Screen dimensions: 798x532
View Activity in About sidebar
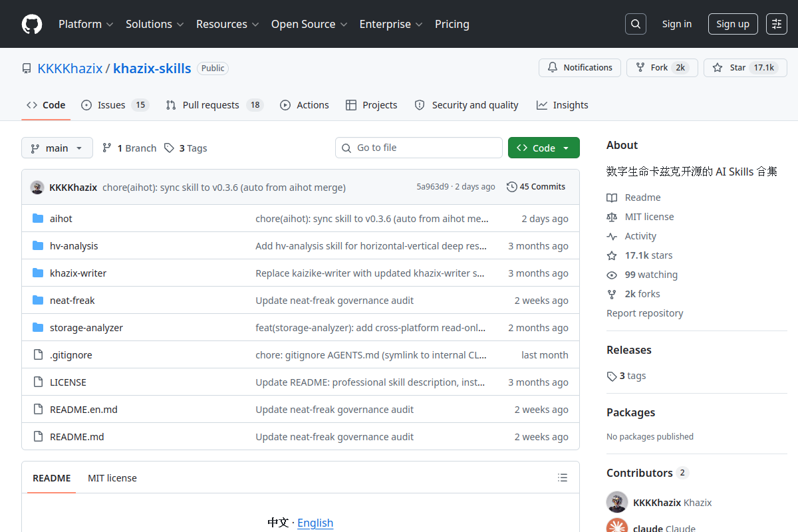(x=632, y=236)
